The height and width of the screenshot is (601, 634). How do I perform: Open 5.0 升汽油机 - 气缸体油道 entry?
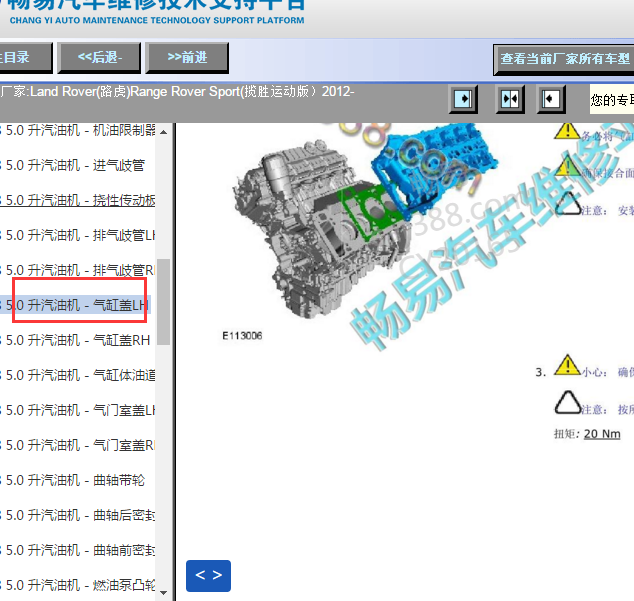[x=78, y=375]
